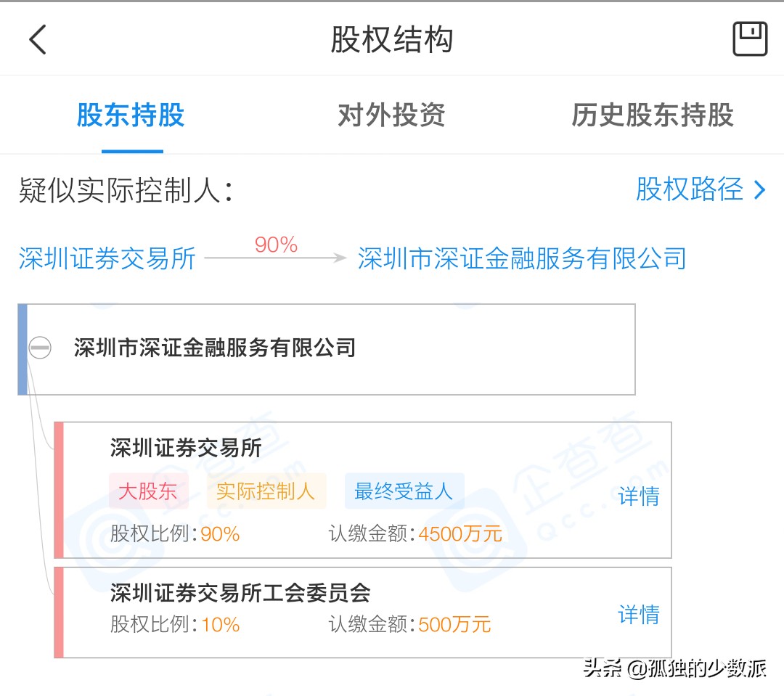Click 详情 for 深圳证券交易所
Screen dimensions: 784x696
[x=638, y=497]
